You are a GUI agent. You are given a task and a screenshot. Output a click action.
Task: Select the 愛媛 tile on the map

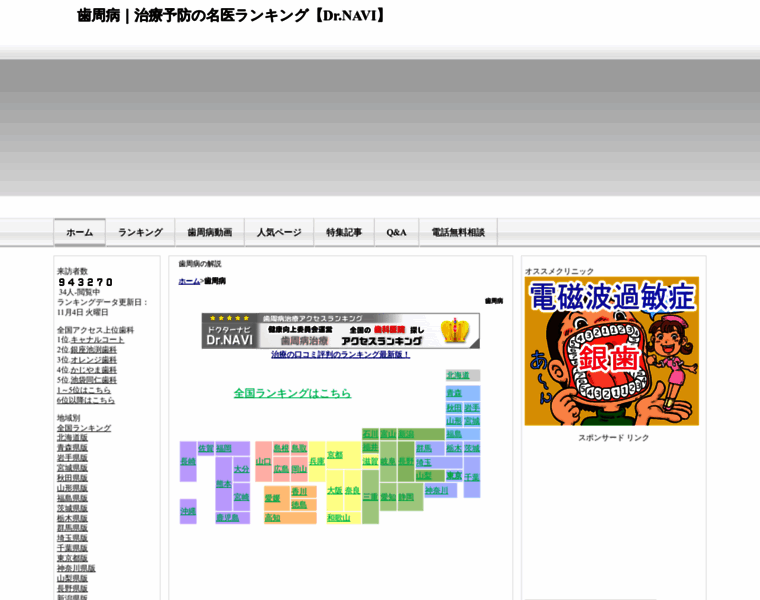[272, 497]
